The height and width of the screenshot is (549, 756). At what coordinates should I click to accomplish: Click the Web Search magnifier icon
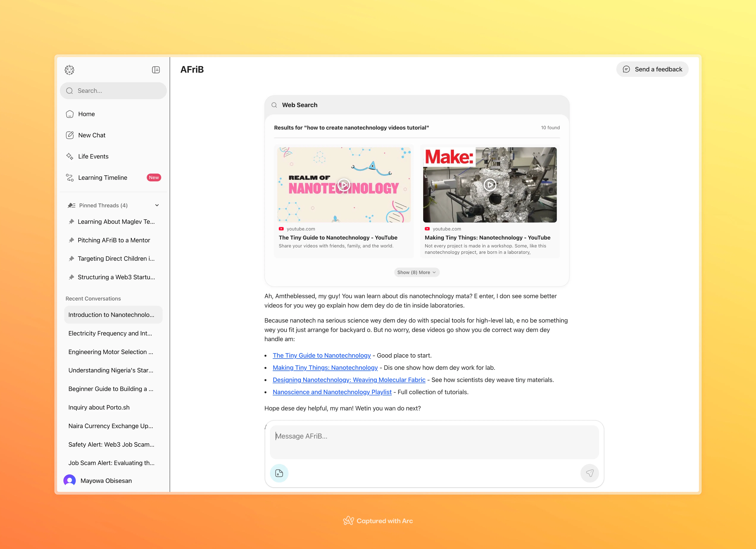click(274, 105)
